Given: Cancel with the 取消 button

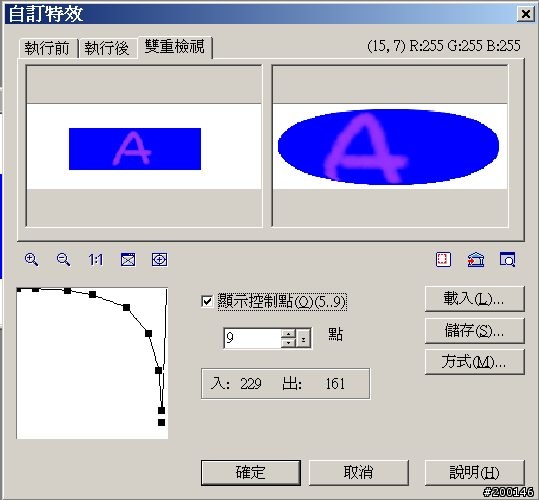Looking at the screenshot, I should (x=359, y=473).
